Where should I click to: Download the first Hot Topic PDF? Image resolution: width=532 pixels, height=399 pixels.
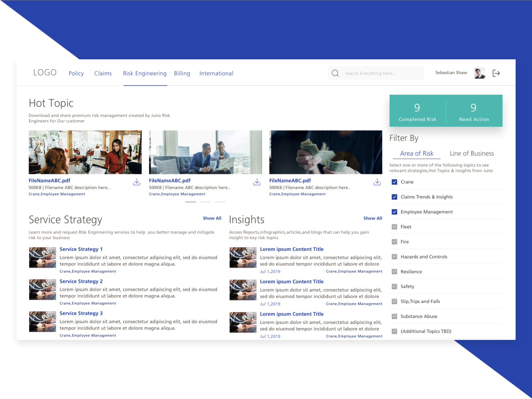(137, 182)
